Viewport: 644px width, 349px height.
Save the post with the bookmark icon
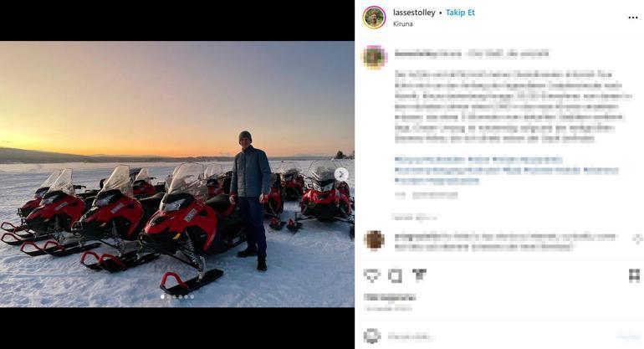tap(635, 276)
